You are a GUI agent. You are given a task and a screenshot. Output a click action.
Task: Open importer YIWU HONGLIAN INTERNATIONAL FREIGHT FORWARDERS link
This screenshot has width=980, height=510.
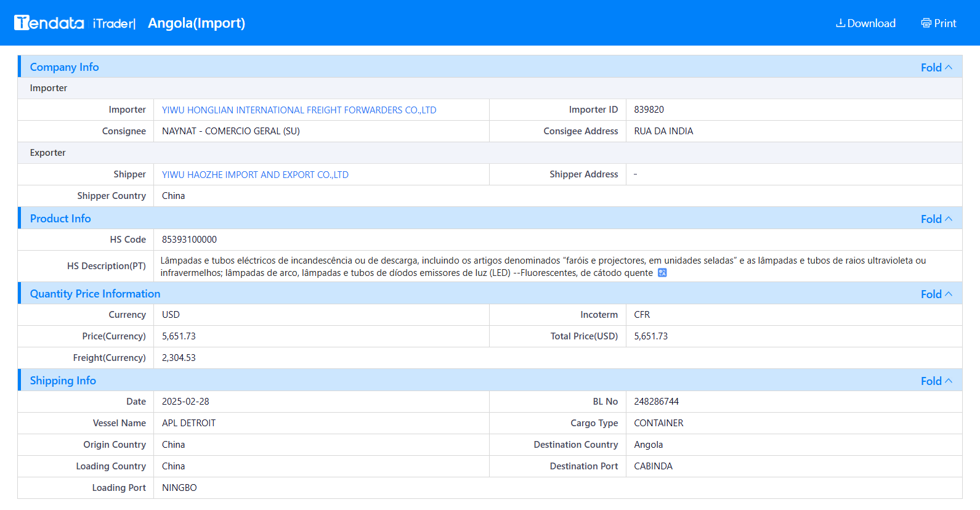coord(299,110)
